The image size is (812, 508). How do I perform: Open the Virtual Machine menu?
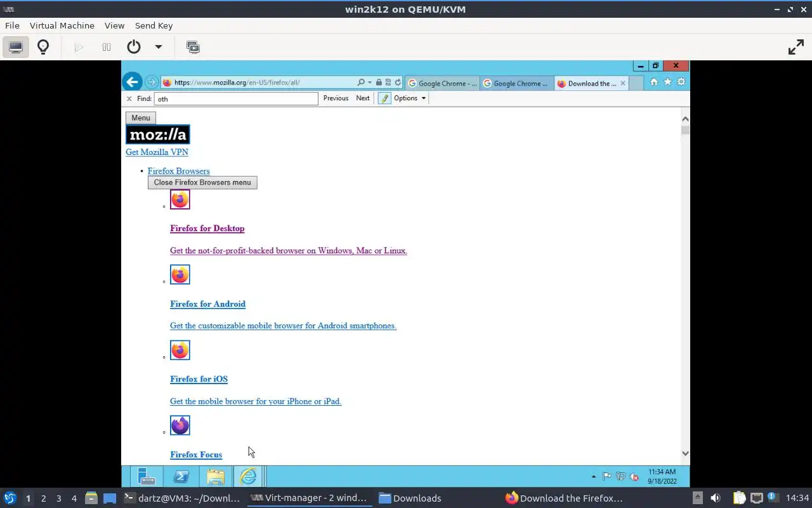point(62,25)
